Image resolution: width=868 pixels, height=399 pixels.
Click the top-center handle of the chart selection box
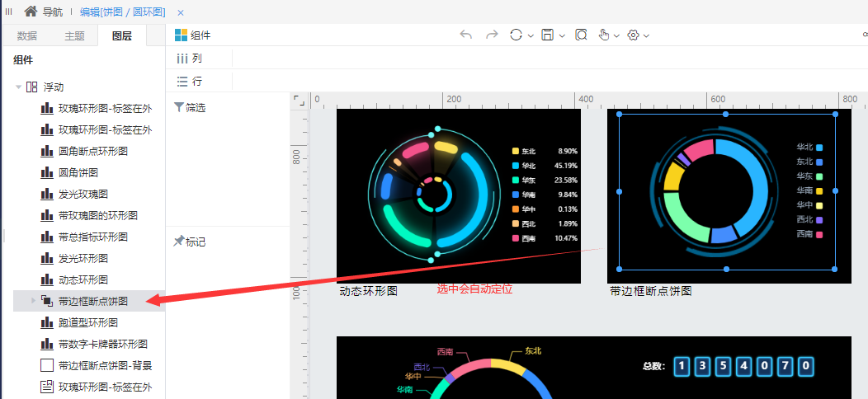(726, 114)
